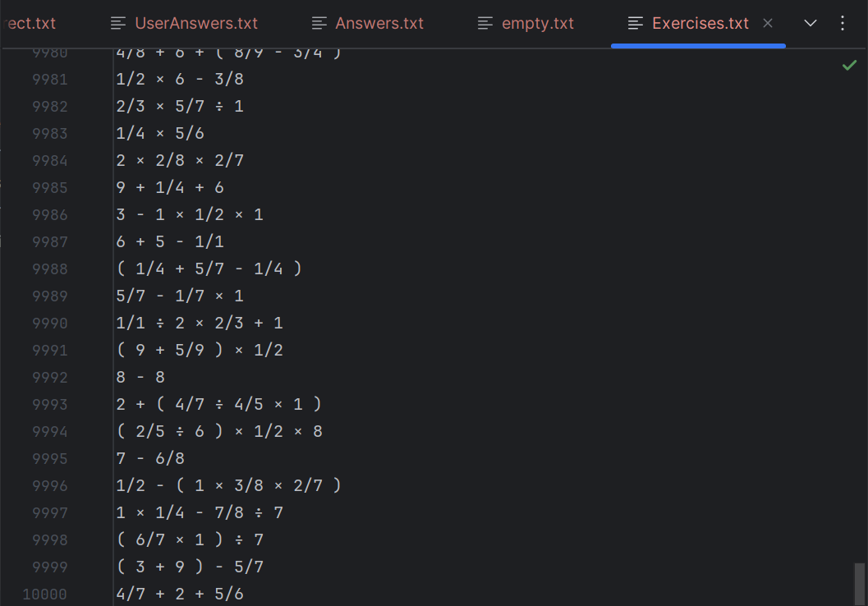Switch to the Answers.txt tab
The height and width of the screenshot is (606, 868).
[x=367, y=23]
